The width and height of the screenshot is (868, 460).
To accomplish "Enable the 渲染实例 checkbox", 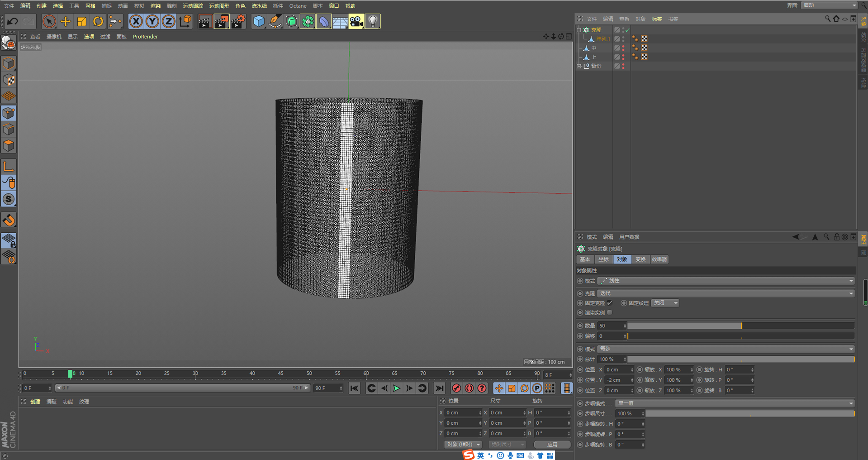I will coord(610,312).
